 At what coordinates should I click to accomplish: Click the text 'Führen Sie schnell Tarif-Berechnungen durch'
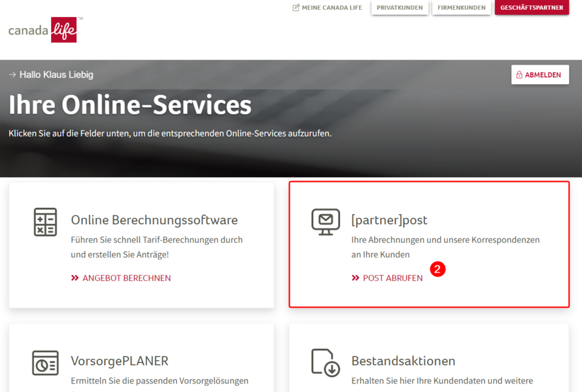point(157,240)
